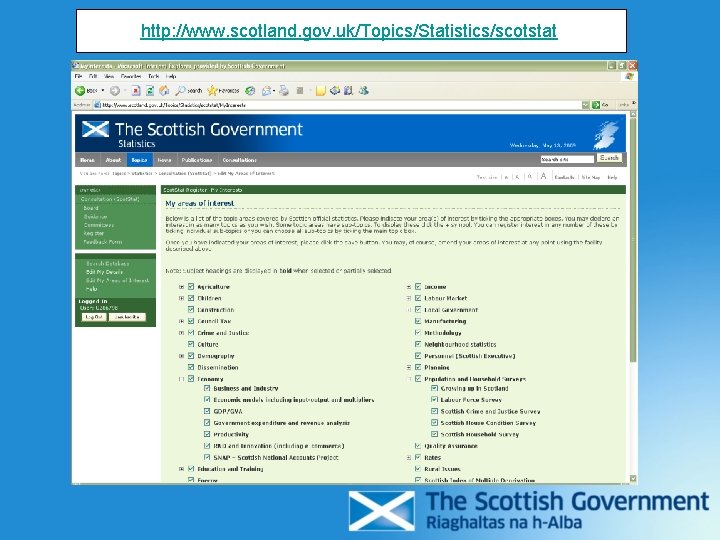Click the site Search button
The image size is (720, 540).
(609, 158)
